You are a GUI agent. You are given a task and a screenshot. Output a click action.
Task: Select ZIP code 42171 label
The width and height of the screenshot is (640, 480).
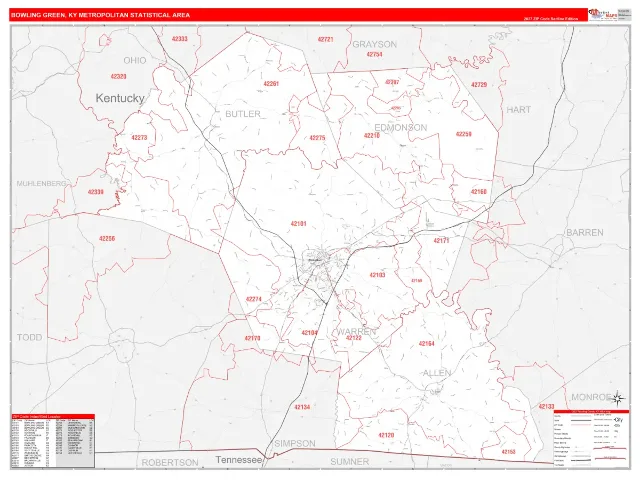(x=441, y=241)
